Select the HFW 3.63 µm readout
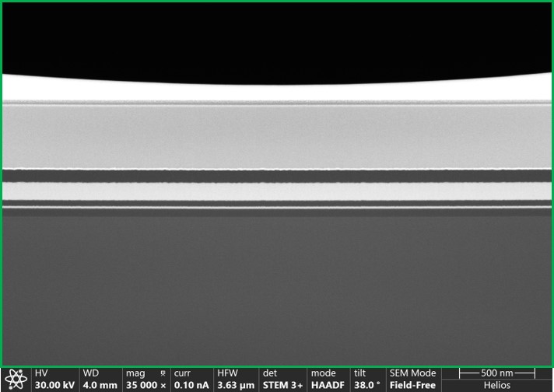This screenshot has width=554, height=392. pyautogui.click(x=236, y=380)
